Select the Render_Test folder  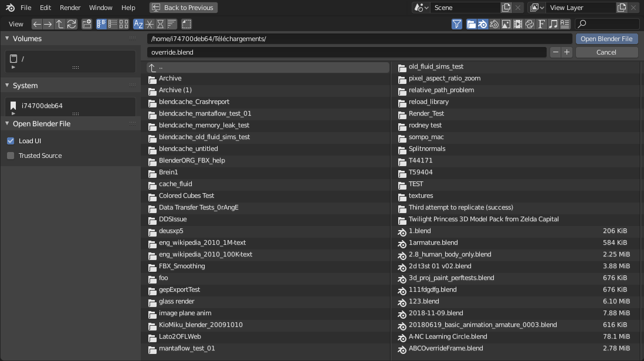(516, 113)
